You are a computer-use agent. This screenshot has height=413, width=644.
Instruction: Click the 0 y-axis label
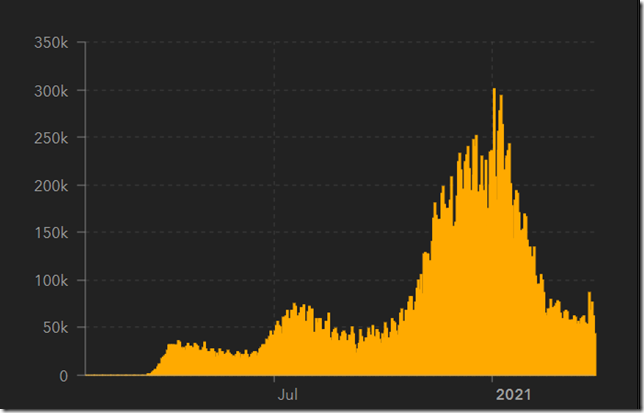[63, 376]
